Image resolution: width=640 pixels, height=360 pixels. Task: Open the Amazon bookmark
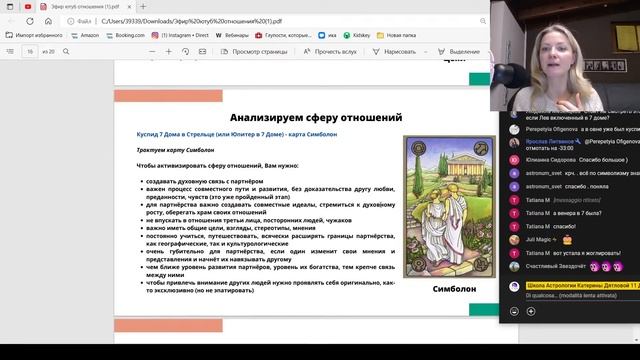[x=85, y=36]
